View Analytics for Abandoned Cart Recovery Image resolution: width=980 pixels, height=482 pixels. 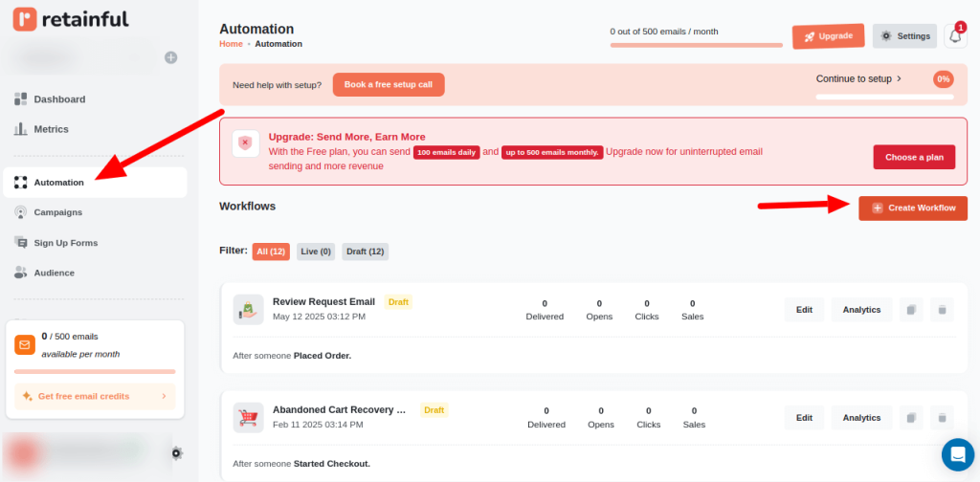click(861, 418)
